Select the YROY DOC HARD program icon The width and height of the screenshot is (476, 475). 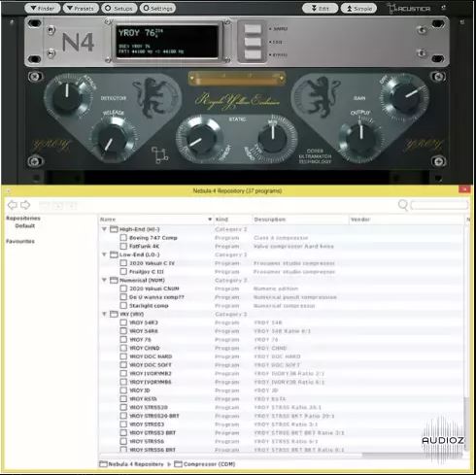tap(123, 356)
